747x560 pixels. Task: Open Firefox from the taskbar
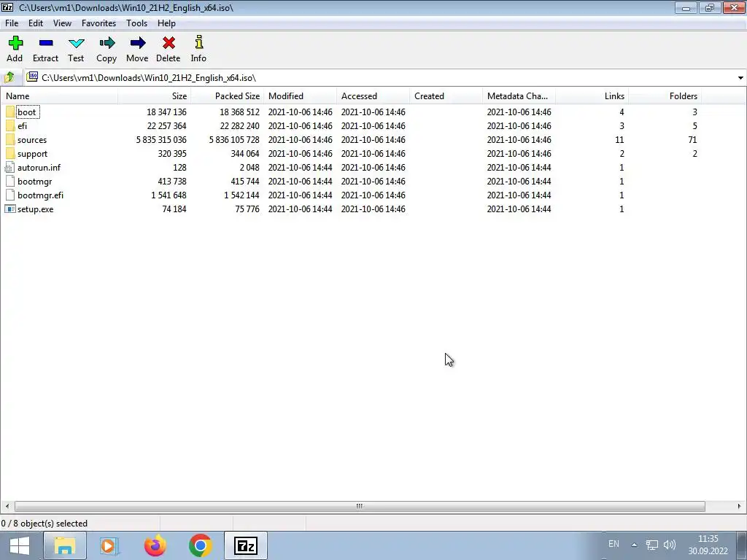tap(155, 545)
